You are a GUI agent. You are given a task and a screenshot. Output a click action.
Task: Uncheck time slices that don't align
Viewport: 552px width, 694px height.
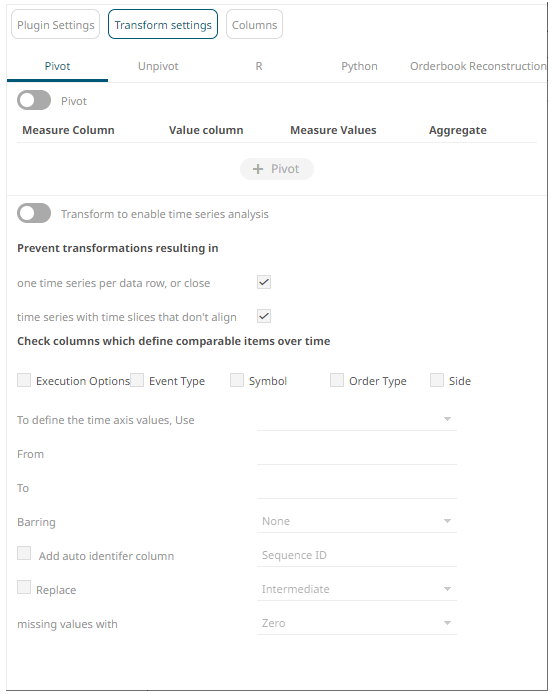pyautogui.click(x=264, y=316)
